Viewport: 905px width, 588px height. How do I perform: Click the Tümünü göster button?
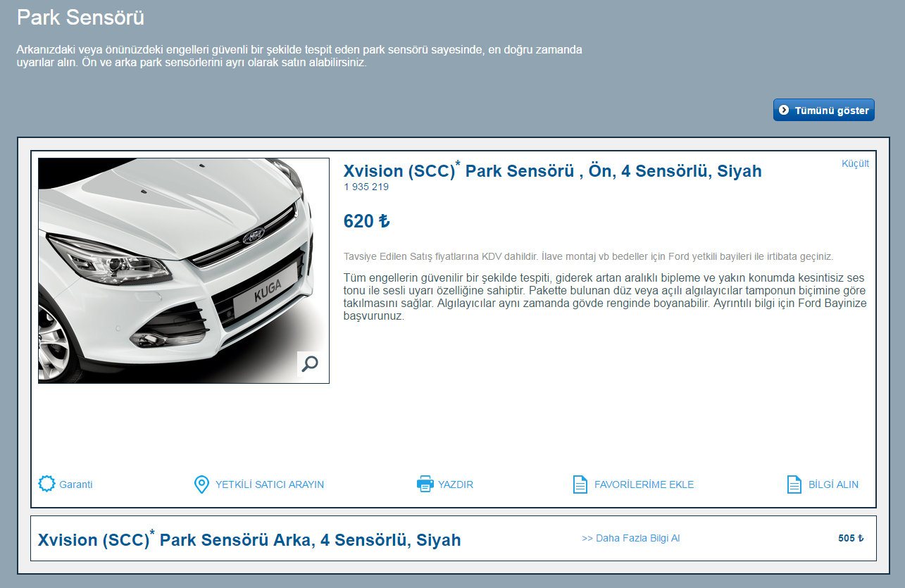click(824, 110)
